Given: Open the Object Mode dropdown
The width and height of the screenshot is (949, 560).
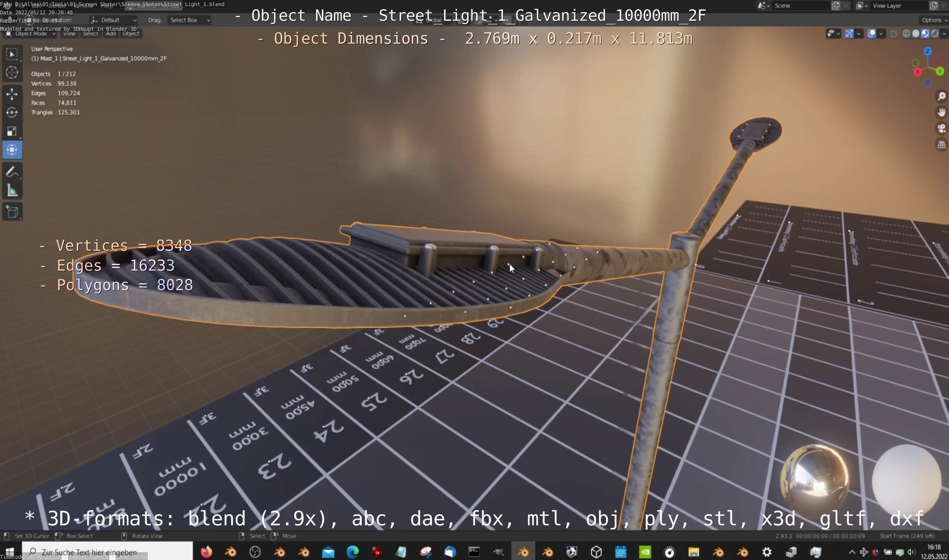Looking at the screenshot, I should 30,33.
